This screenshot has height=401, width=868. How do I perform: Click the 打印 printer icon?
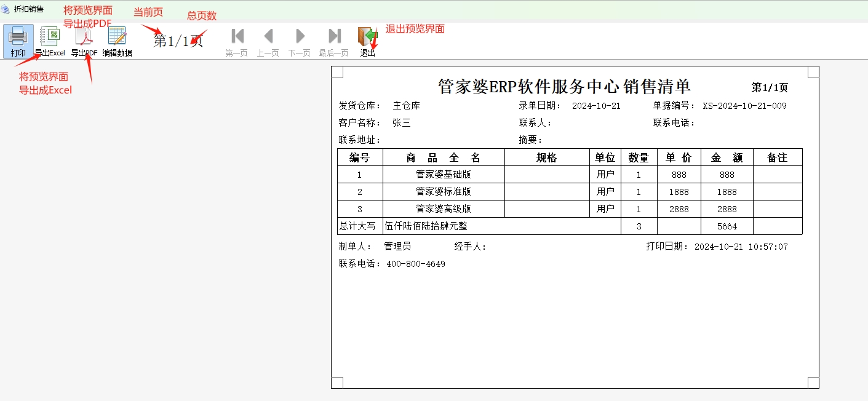[x=18, y=37]
